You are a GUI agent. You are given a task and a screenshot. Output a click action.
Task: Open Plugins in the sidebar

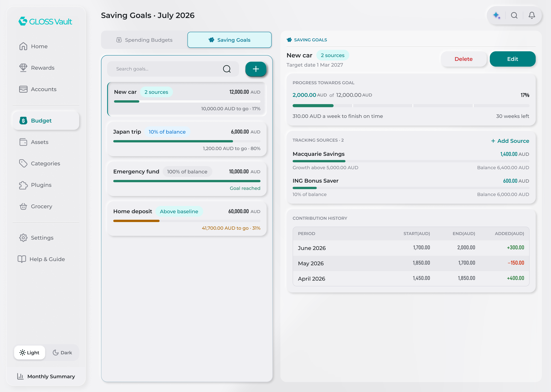click(46, 185)
